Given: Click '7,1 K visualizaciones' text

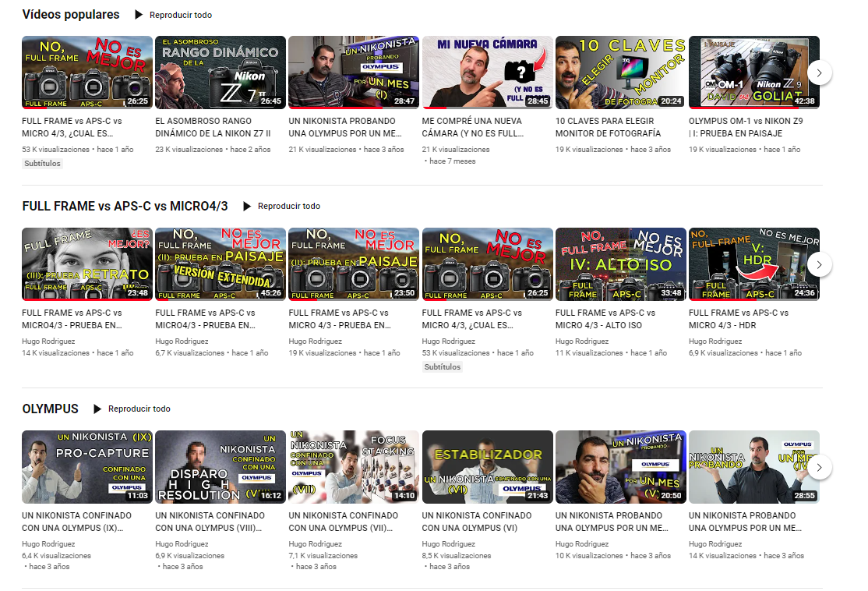Looking at the screenshot, I should pos(323,556).
